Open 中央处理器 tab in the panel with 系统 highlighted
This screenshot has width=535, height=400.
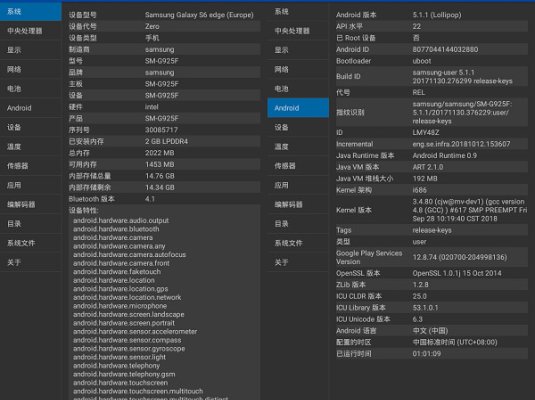coord(31,31)
